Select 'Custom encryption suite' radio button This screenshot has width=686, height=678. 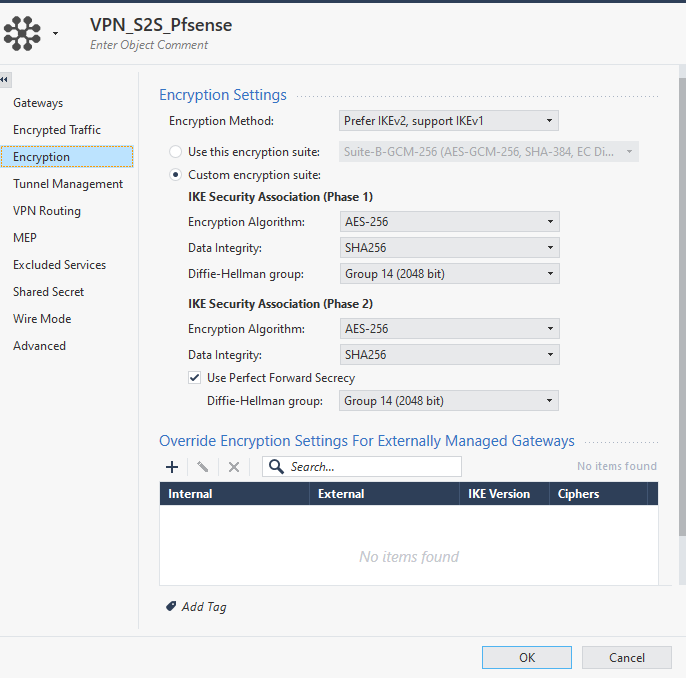pyautogui.click(x=177, y=175)
